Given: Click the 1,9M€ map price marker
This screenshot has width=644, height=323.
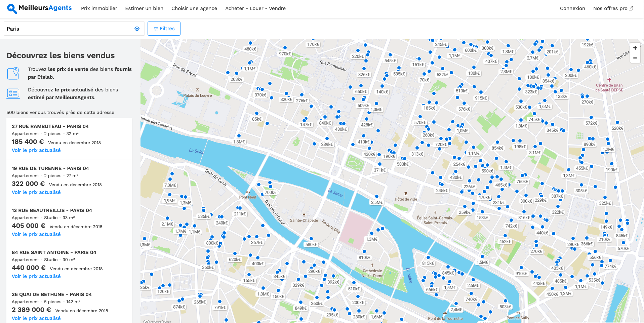Looking at the screenshot, I should [x=170, y=201].
